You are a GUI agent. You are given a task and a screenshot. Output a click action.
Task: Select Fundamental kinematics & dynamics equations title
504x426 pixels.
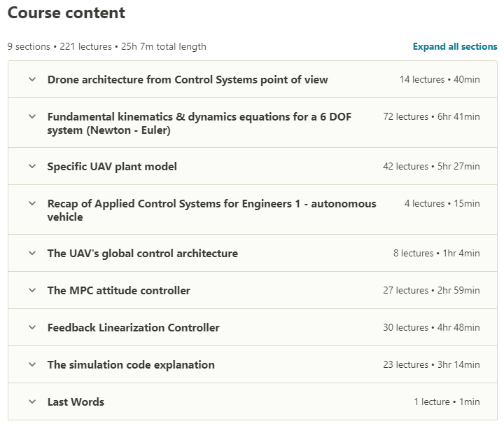point(199,123)
